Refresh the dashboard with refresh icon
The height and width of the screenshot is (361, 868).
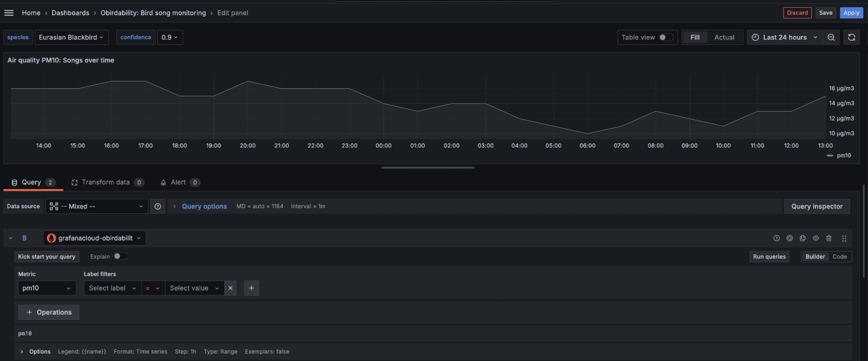(851, 37)
